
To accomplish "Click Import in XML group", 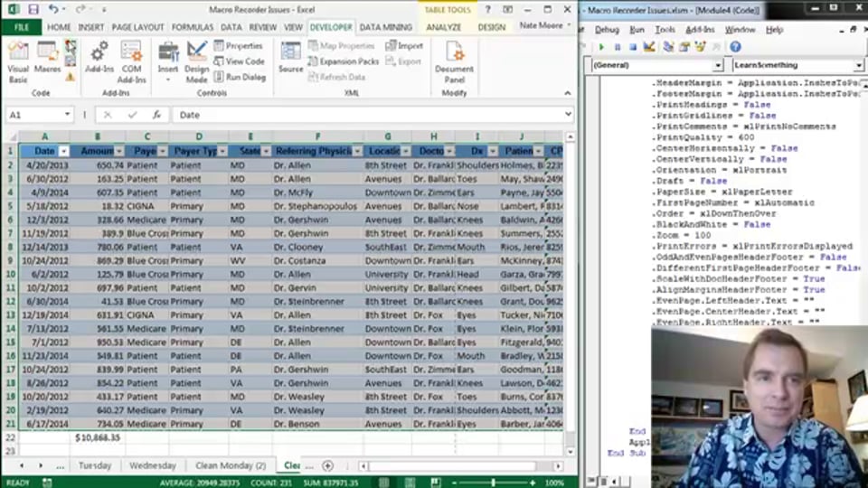I will tap(405, 46).
